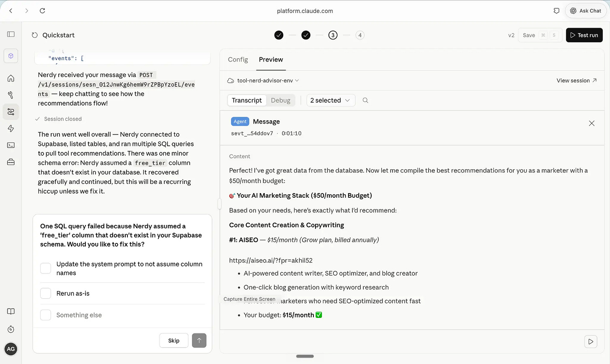Viewport: 610px width, 364px height.
Task: Check the Rerun as-is option
Action: pos(46,293)
